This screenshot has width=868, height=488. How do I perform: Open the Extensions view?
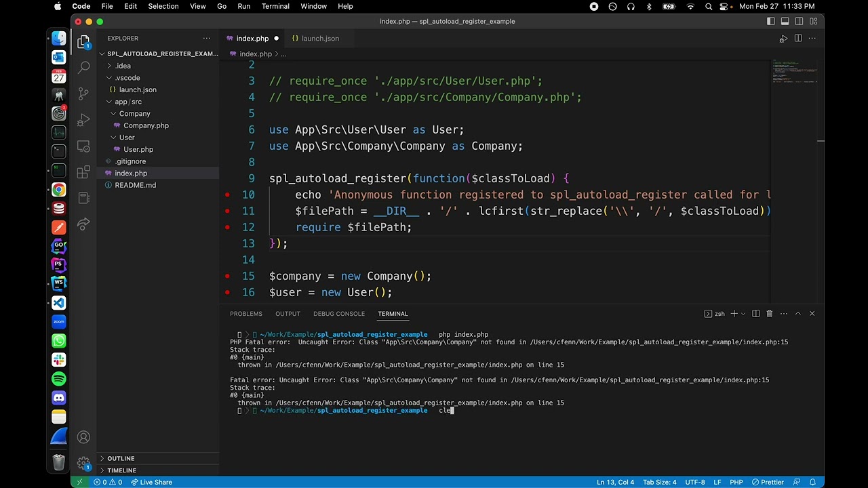click(x=83, y=172)
